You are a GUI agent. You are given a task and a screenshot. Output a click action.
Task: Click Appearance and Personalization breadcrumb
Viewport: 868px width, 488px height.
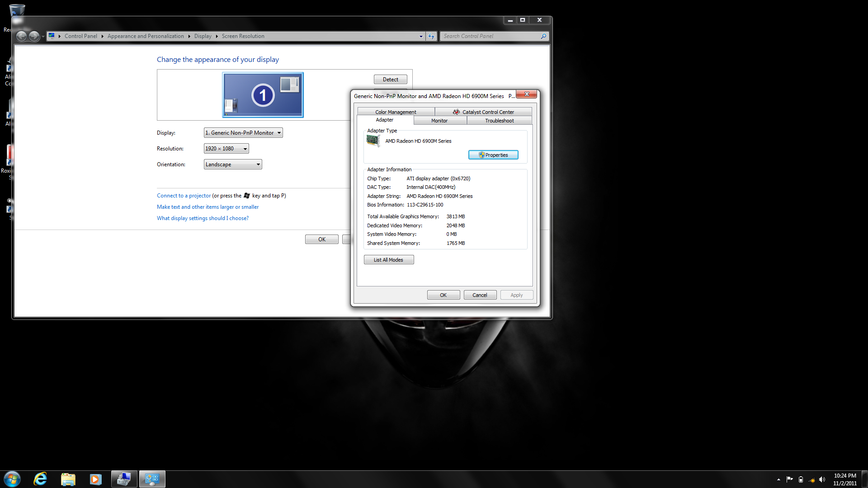146,36
